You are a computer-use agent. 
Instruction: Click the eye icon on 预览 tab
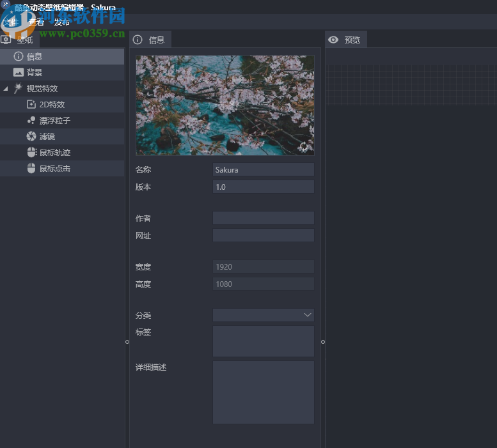(333, 40)
